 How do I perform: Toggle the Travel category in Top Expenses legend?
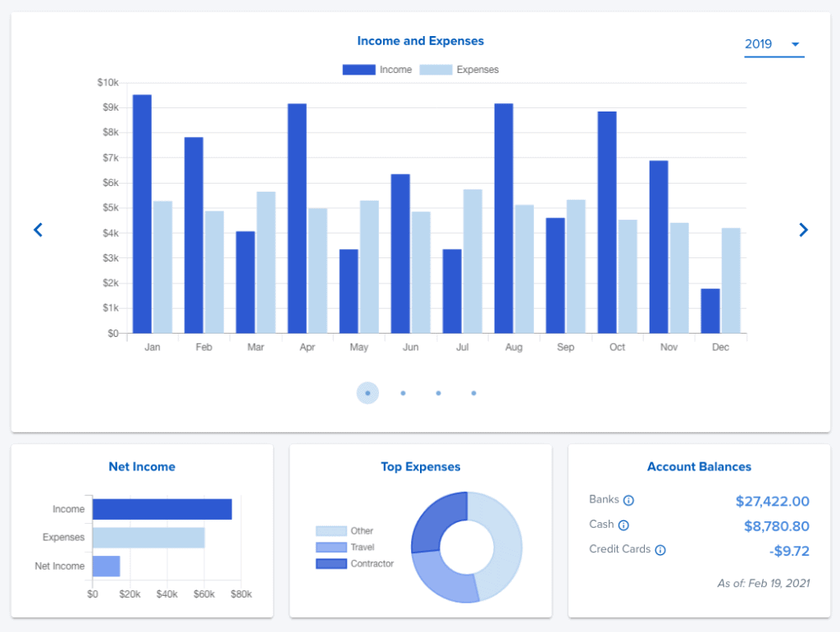[332, 547]
